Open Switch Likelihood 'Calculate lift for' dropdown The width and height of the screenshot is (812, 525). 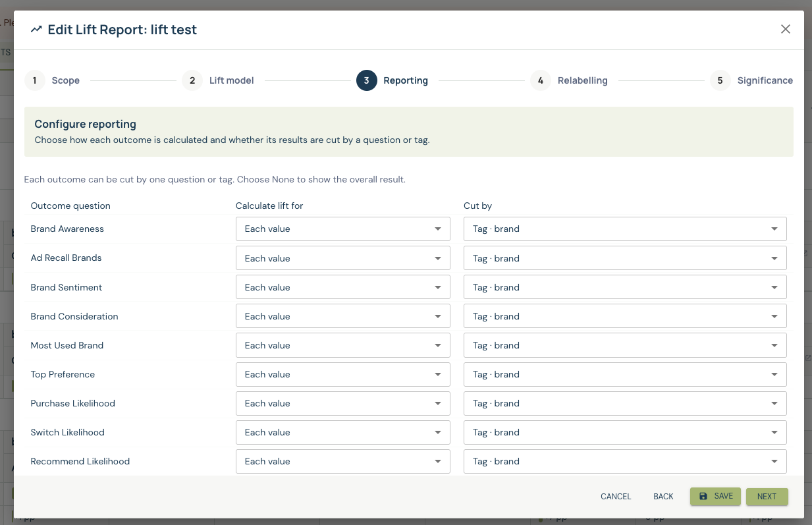pos(343,432)
